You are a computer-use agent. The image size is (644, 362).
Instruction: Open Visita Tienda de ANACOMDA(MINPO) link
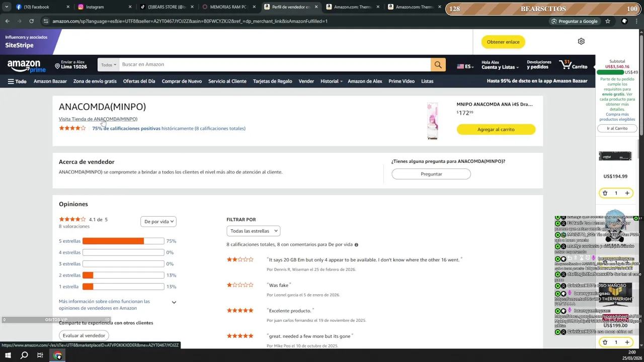98,119
